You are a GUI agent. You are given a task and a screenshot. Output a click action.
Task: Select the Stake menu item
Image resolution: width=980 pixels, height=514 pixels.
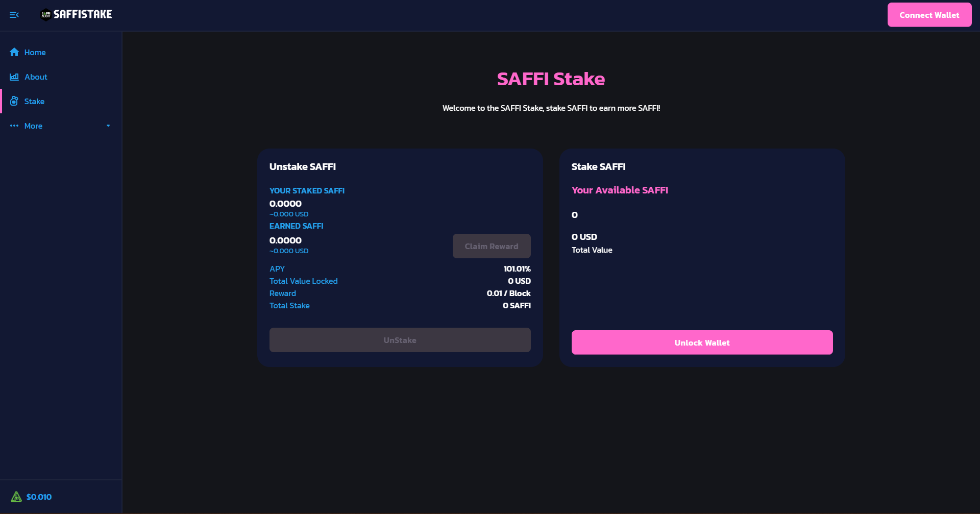pos(34,101)
